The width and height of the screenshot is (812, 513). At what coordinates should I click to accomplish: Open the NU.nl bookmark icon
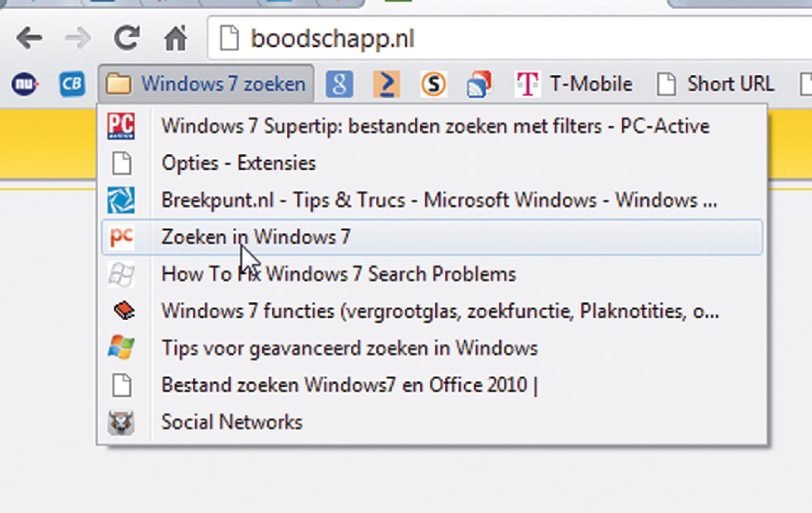point(25,85)
